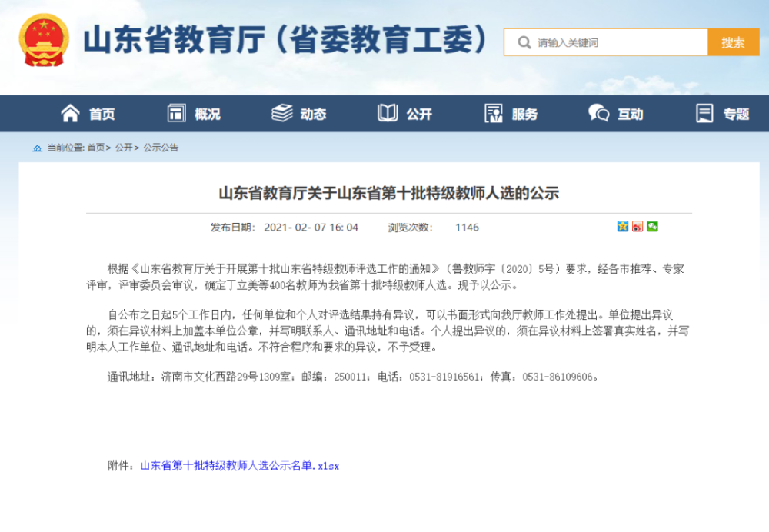The height and width of the screenshot is (532, 769).
Task: Click the small home icon before 当前位置
Action: point(37,147)
